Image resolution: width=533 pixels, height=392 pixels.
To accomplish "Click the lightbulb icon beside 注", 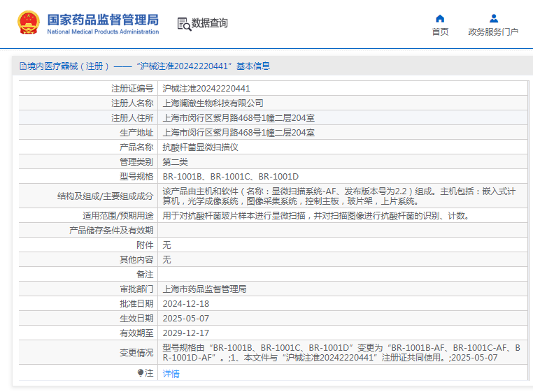I will click(141, 373).
